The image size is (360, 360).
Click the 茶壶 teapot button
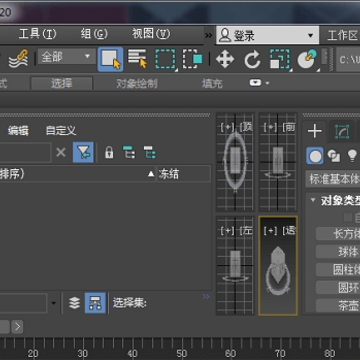point(338,305)
